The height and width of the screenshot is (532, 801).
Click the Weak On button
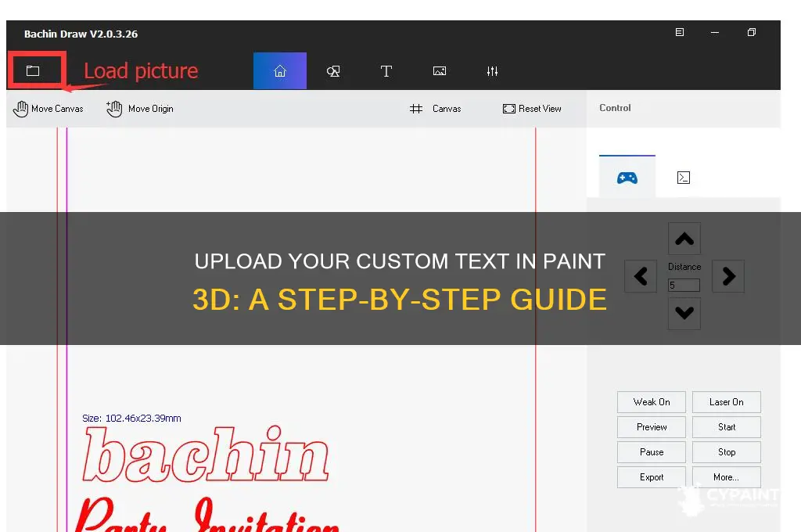pyautogui.click(x=652, y=402)
